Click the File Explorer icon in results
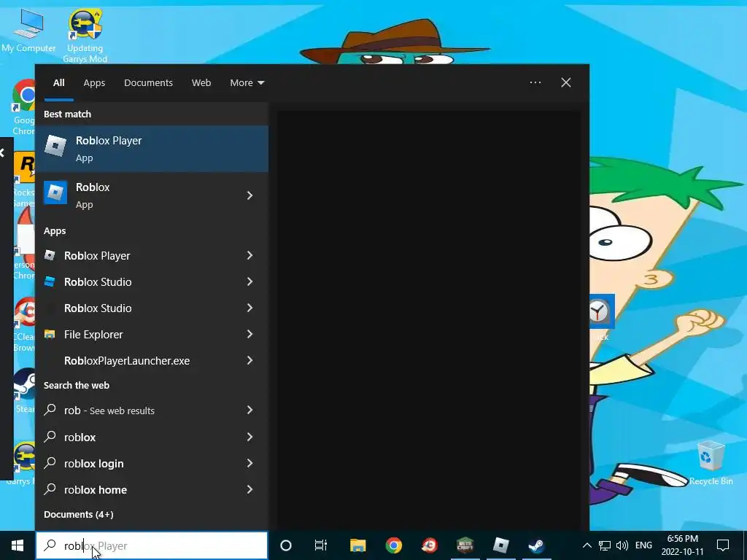Screen dimensions: 747x560 pos(50,334)
